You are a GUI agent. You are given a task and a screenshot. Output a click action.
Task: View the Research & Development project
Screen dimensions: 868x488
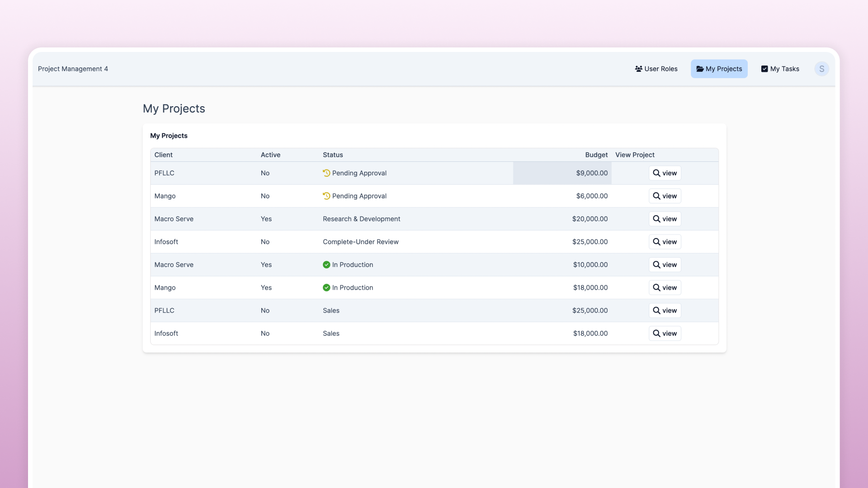coord(665,219)
